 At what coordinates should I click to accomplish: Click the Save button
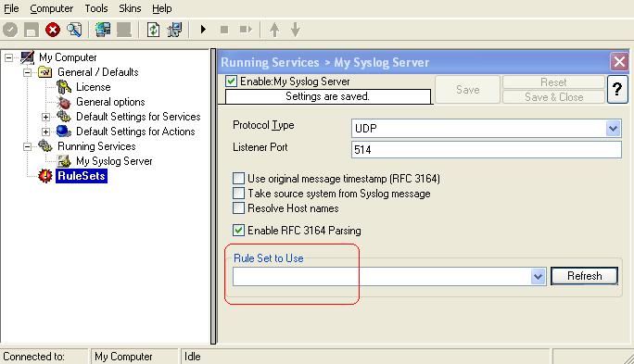pyautogui.click(x=467, y=89)
